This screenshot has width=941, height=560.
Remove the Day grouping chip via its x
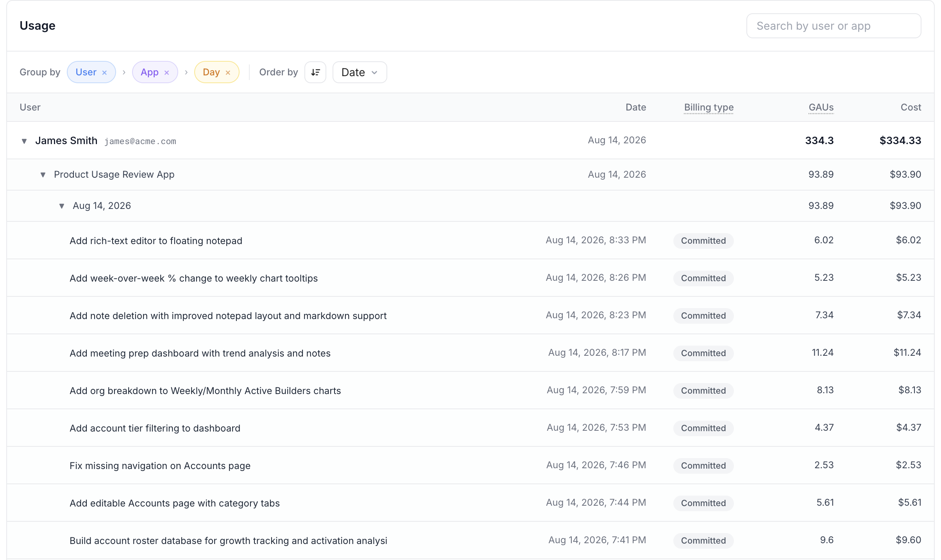[x=228, y=73]
